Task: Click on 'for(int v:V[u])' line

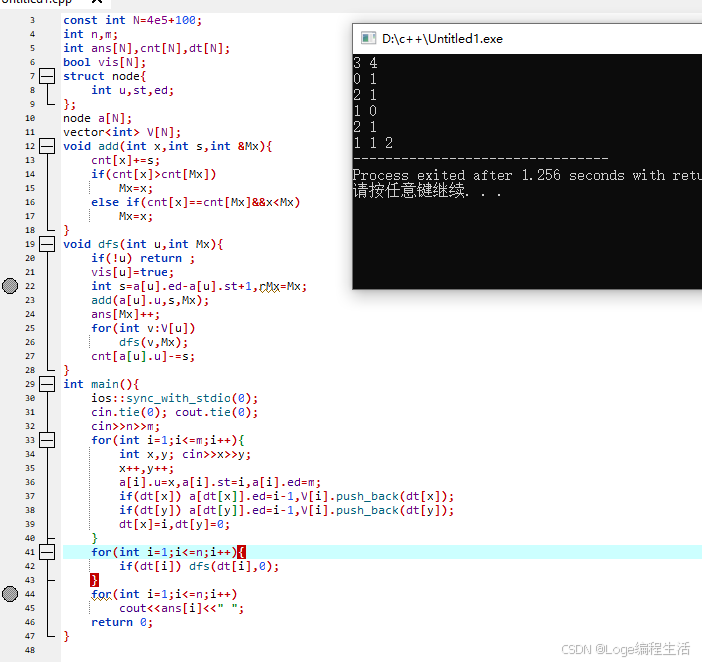Action: [x=143, y=328]
